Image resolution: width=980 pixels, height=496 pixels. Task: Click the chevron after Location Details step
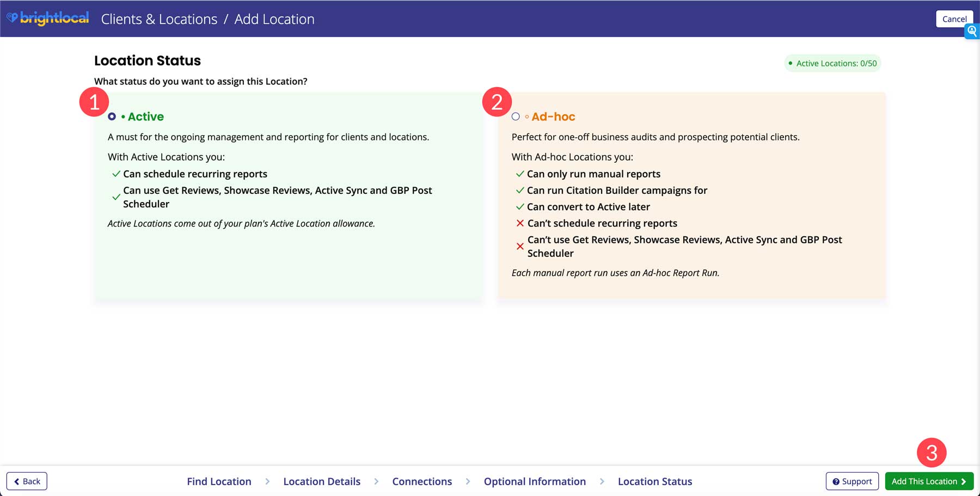coord(376,481)
